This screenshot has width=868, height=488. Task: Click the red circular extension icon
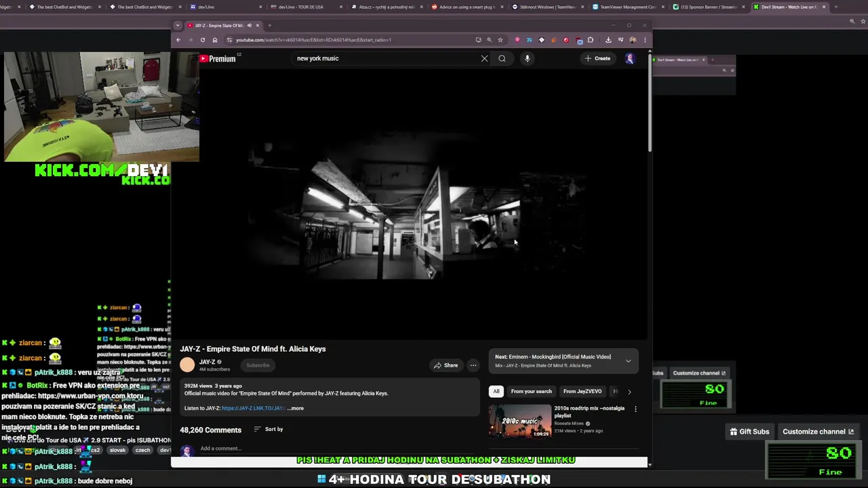coord(566,40)
